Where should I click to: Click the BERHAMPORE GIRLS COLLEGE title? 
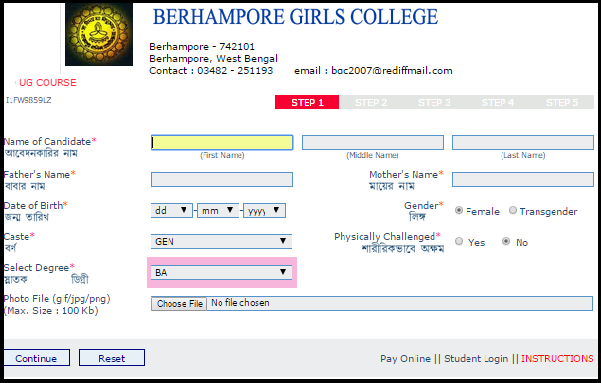(x=295, y=17)
